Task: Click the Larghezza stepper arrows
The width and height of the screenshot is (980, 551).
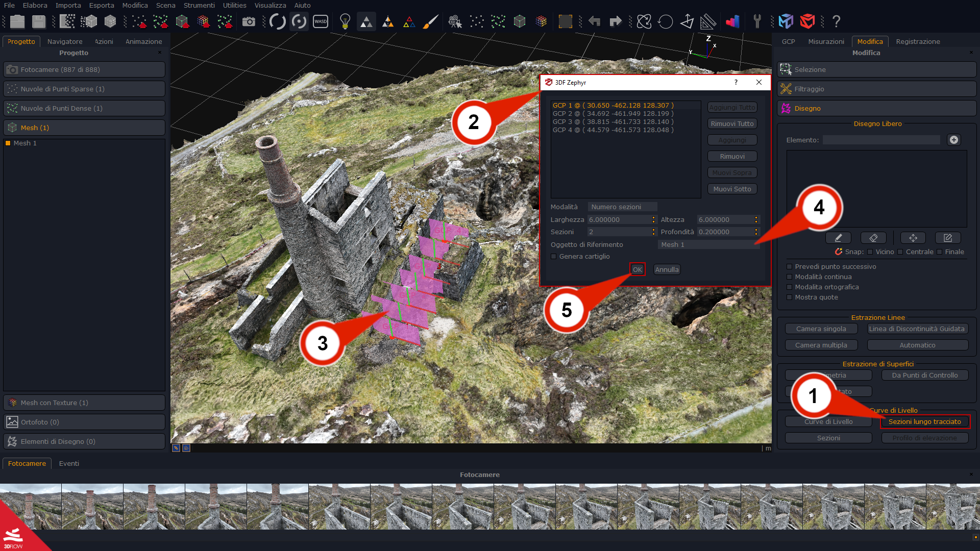Action: [x=653, y=220]
